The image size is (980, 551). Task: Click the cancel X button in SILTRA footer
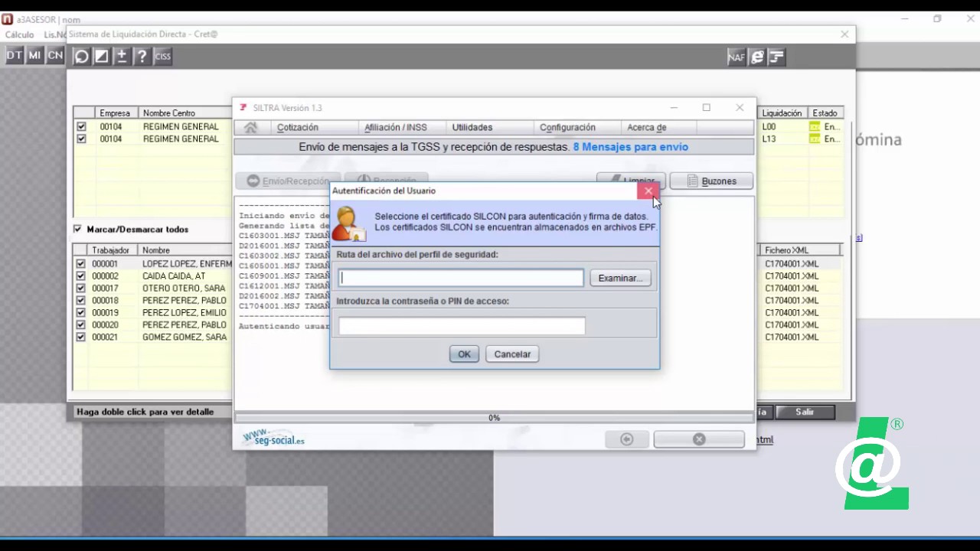(699, 439)
